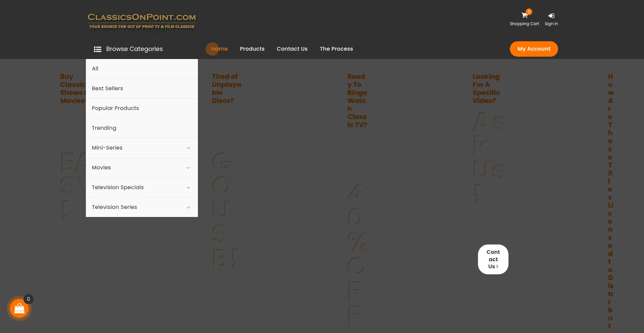644x333 pixels.
Task: Click the Sign In icon
Action: (x=551, y=16)
